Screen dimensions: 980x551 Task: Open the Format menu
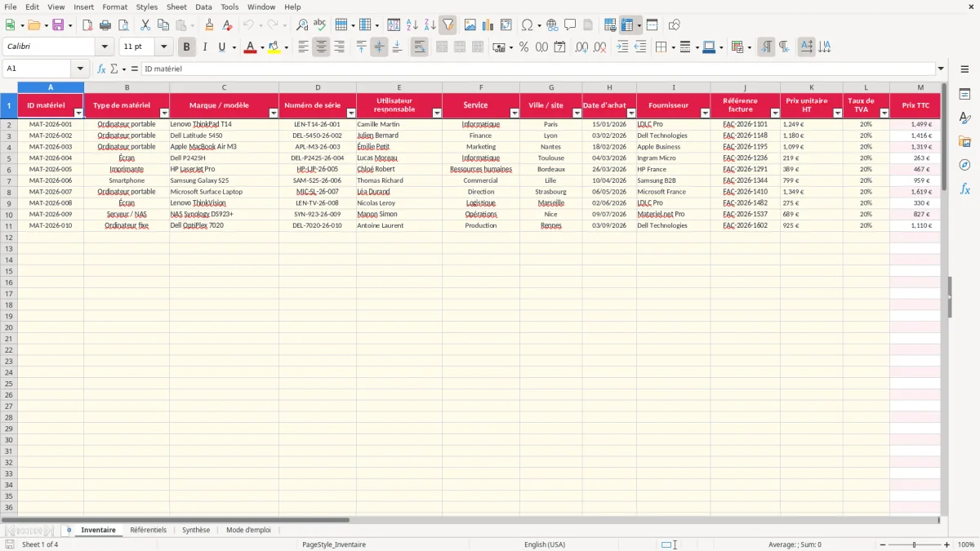pos(115,7)
